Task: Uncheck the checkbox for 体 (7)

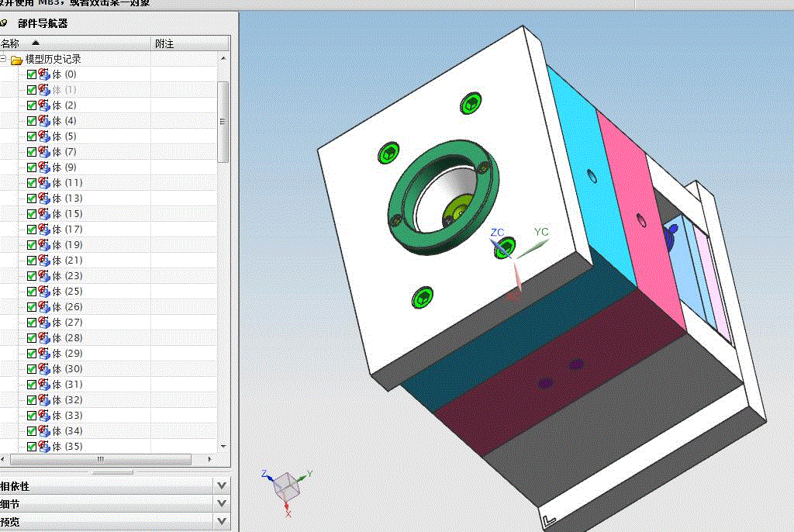Action: point(31,152)
